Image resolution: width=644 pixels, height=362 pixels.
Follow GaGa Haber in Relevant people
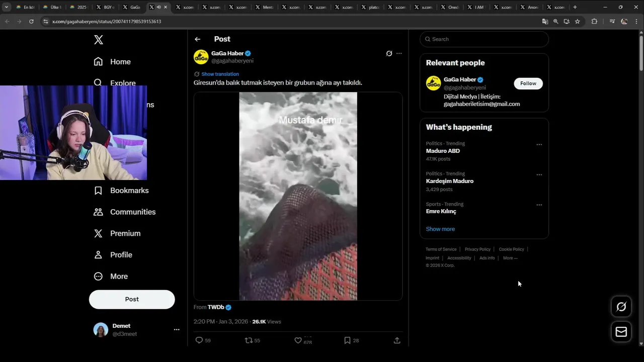(528, 83)
